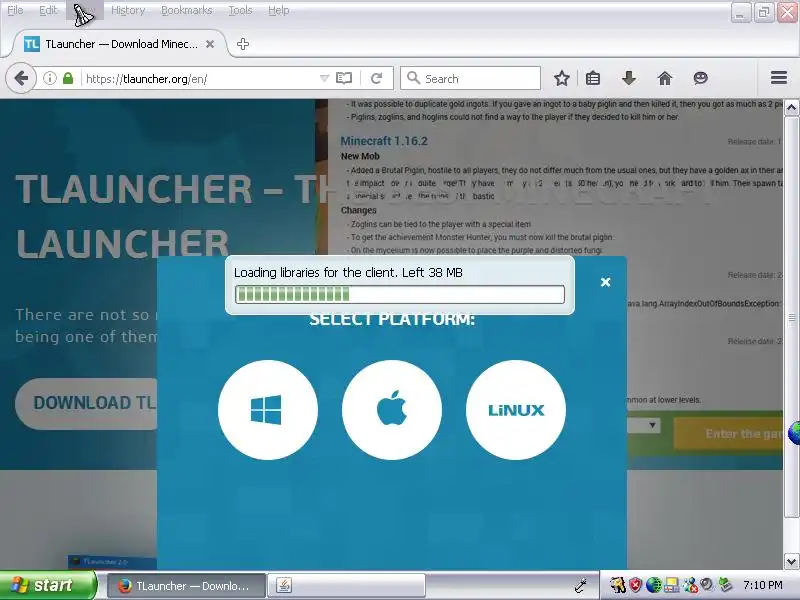Click the Download TL button
800x600 pixels.
(x=87, y=403)
